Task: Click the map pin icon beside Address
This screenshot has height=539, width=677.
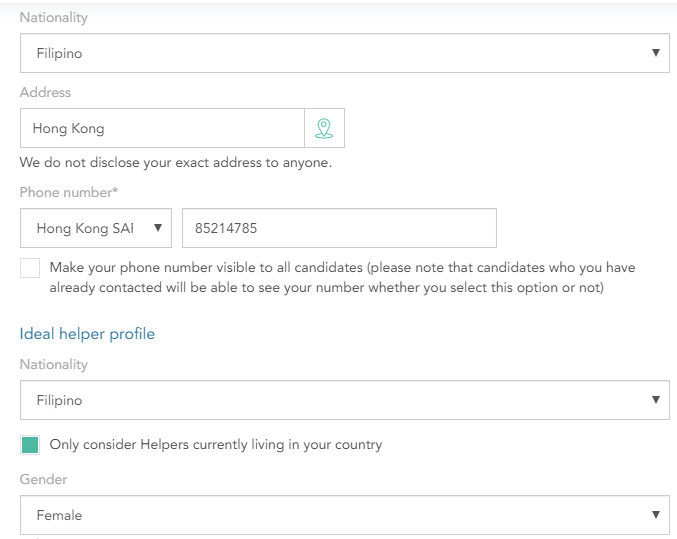Action: coord(324,128)
